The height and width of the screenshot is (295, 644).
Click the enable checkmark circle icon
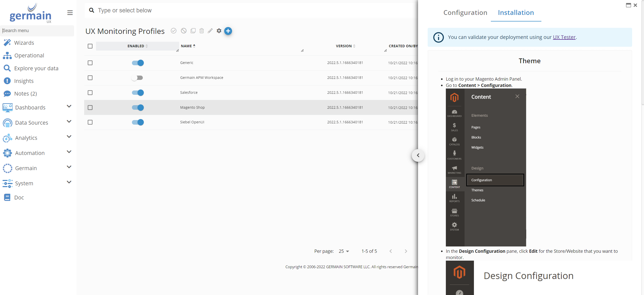pyautogui.click(x=173, y=31)
